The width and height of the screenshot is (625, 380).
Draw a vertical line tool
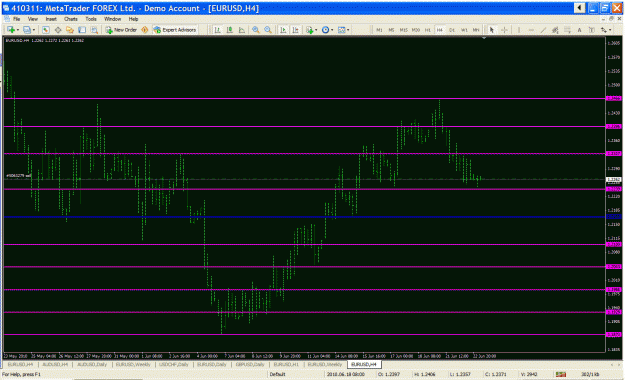[519, 30]
